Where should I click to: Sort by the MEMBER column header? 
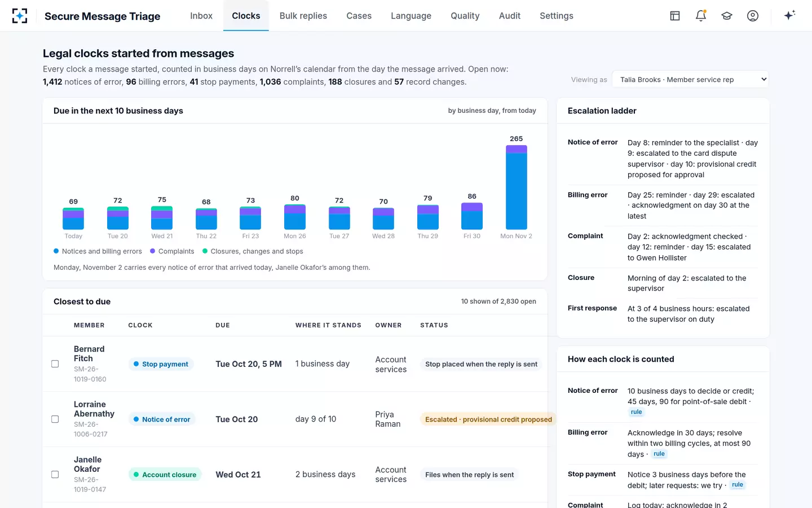(x=89, y=325)
